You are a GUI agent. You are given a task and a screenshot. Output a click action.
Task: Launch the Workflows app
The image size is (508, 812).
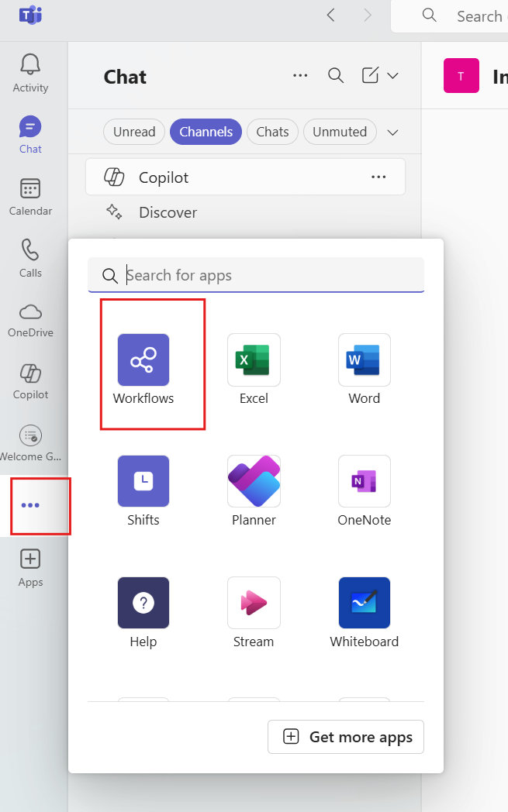click(143, 369)
